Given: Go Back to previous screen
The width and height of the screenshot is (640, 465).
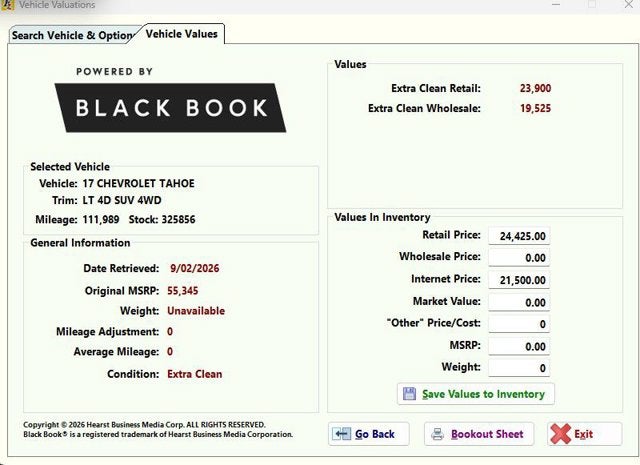Looking at the screenshot, I should tap(369, 434).
